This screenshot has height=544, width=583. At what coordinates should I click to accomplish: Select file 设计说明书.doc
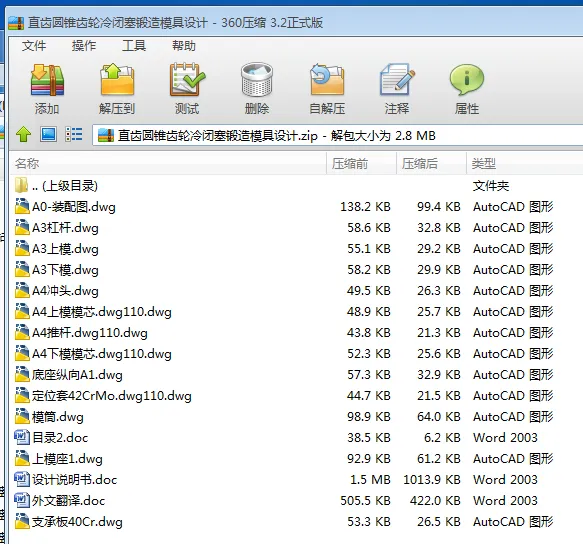pyautogui.click(x=296, y=480)
